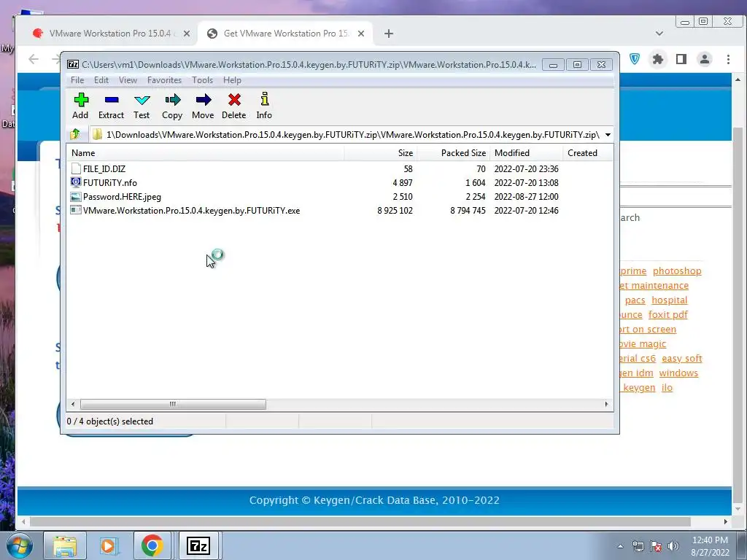Open a new Chrome tab
747x560 pixels.
tap(389, 34)
